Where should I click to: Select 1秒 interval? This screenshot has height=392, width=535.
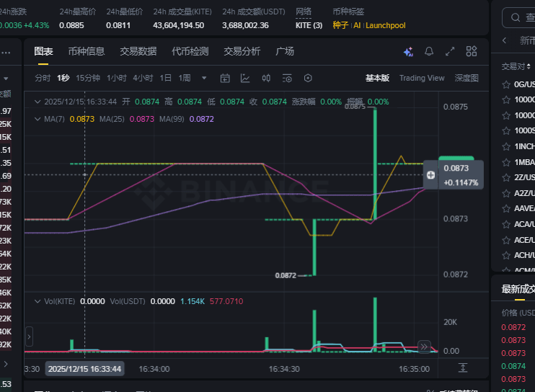(x=63, y=78)
